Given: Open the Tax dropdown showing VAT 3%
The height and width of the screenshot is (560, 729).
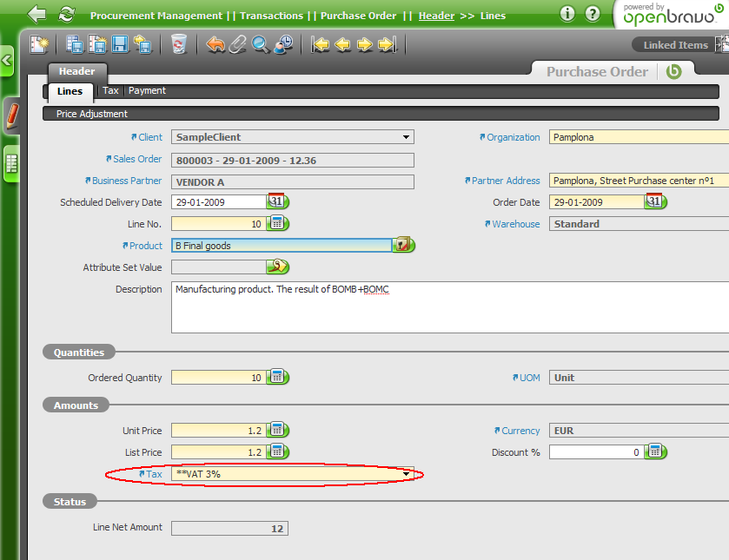Looking at the screenshot, I should (406, 474).
